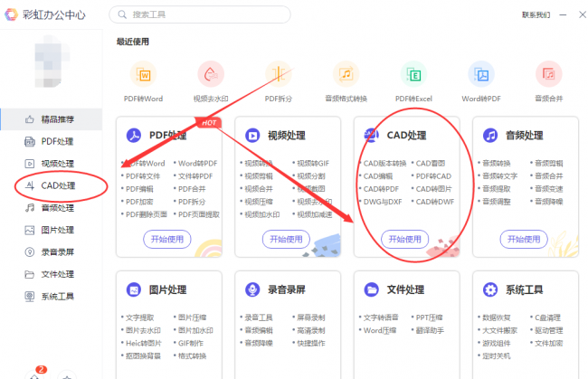
Task: Click the 图片处理 card image icon
Action: pos(134,289)
